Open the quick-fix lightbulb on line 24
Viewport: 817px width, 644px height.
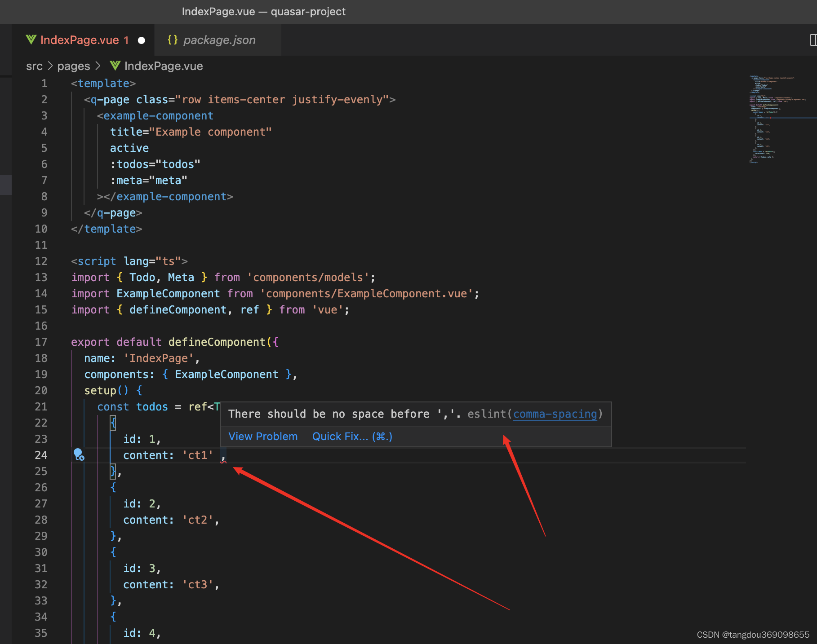(79, 455)
